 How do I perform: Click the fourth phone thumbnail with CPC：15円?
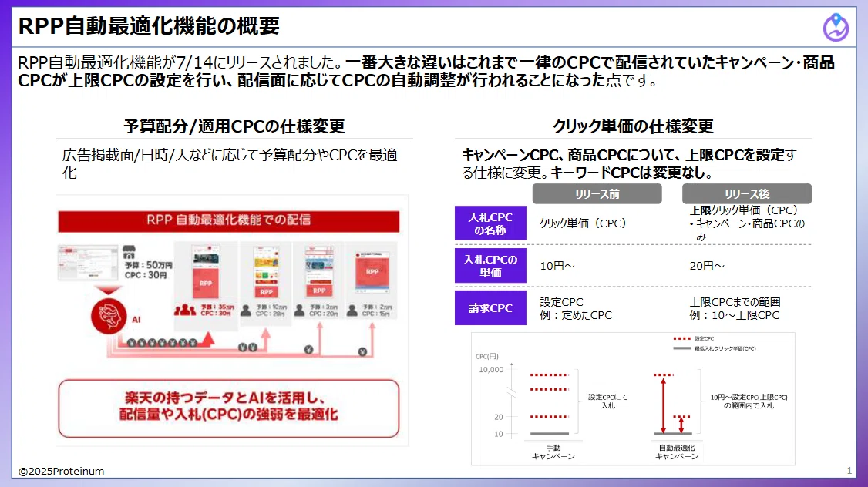click(372, 272)
